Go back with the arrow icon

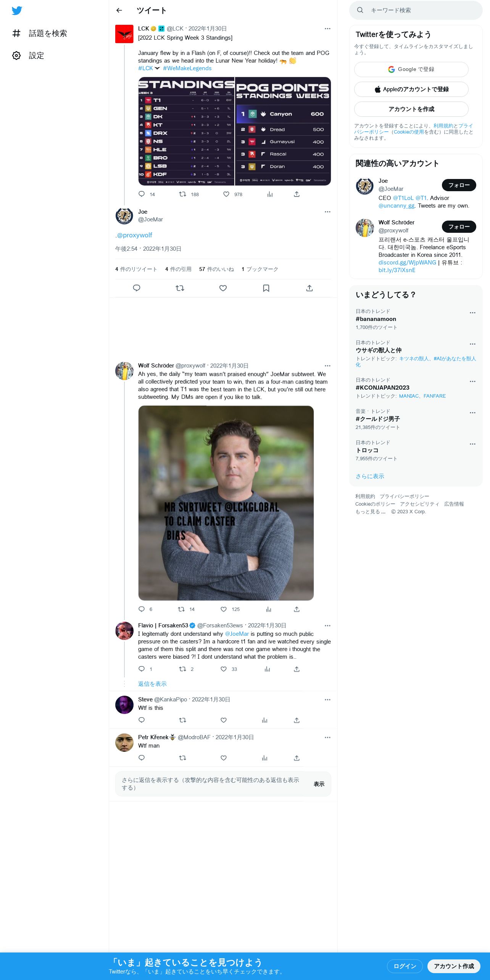tap(119, 10)
